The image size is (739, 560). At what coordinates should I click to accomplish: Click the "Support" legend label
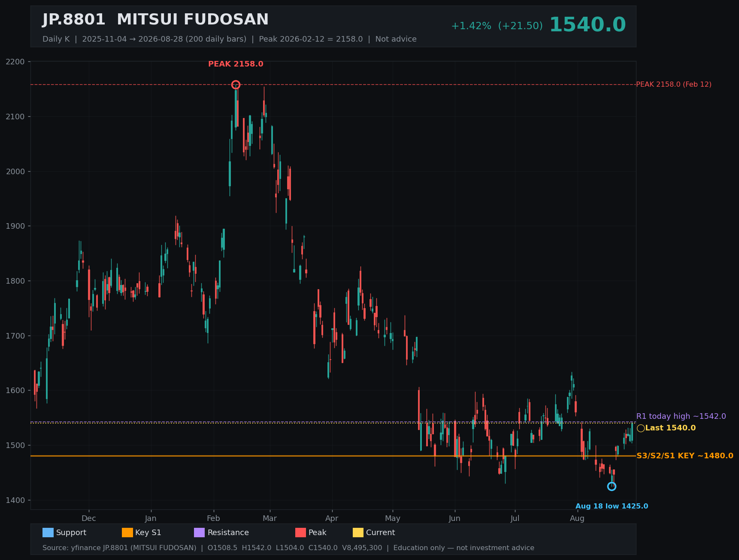(x=71, y=533)
